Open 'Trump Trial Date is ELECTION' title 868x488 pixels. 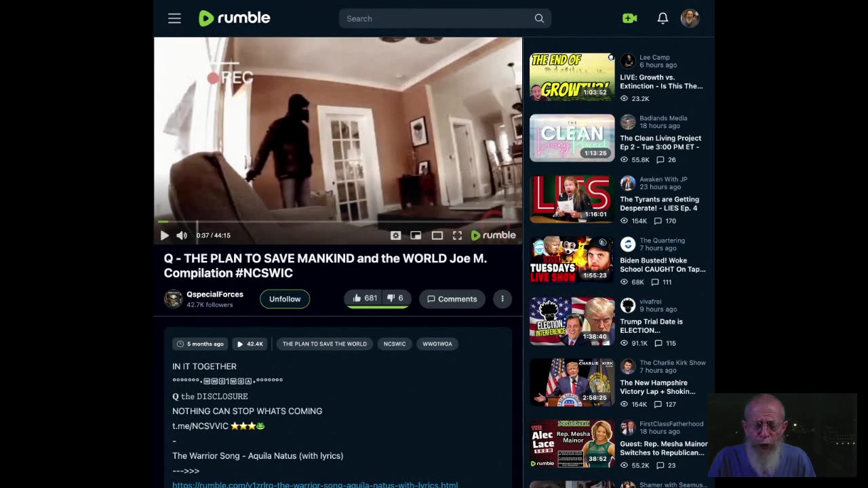pyautogui.click(x=651, y=326)
